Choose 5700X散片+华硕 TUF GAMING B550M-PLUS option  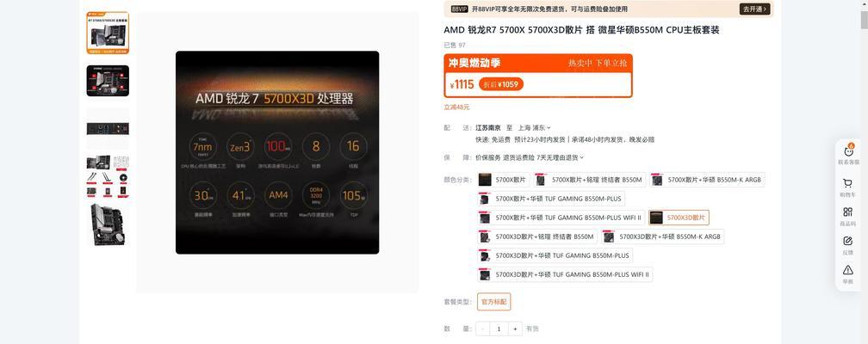click(x=551, y=199)
